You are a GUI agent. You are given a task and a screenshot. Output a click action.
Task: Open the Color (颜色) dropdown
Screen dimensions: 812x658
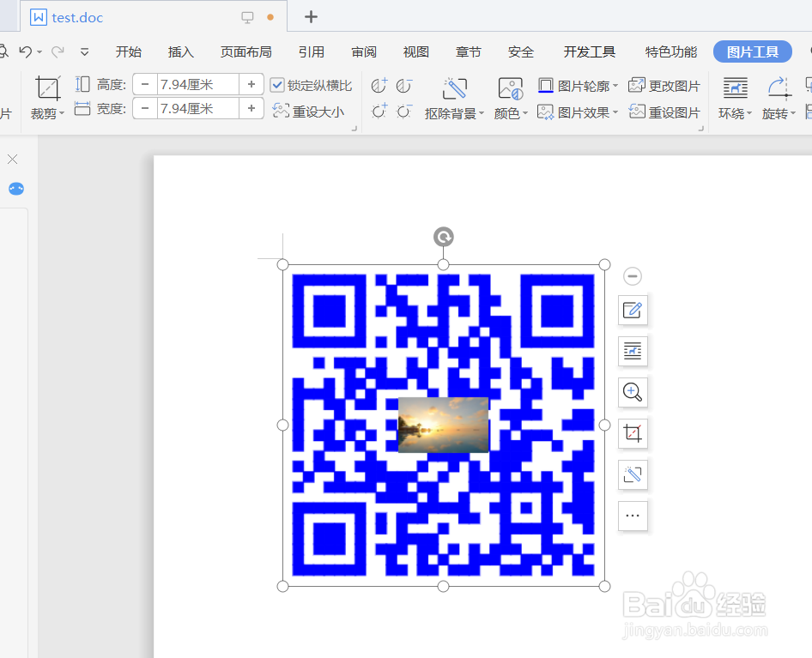click(525, 113)
